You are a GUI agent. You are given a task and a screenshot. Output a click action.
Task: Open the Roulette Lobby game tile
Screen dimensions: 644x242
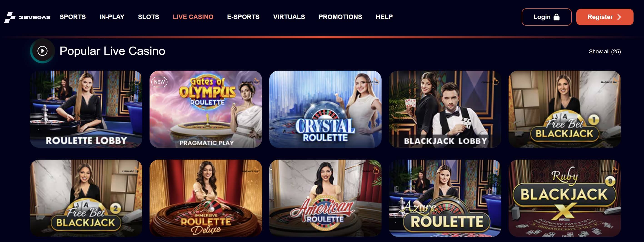pyautogui.click(x=86, y=109)
